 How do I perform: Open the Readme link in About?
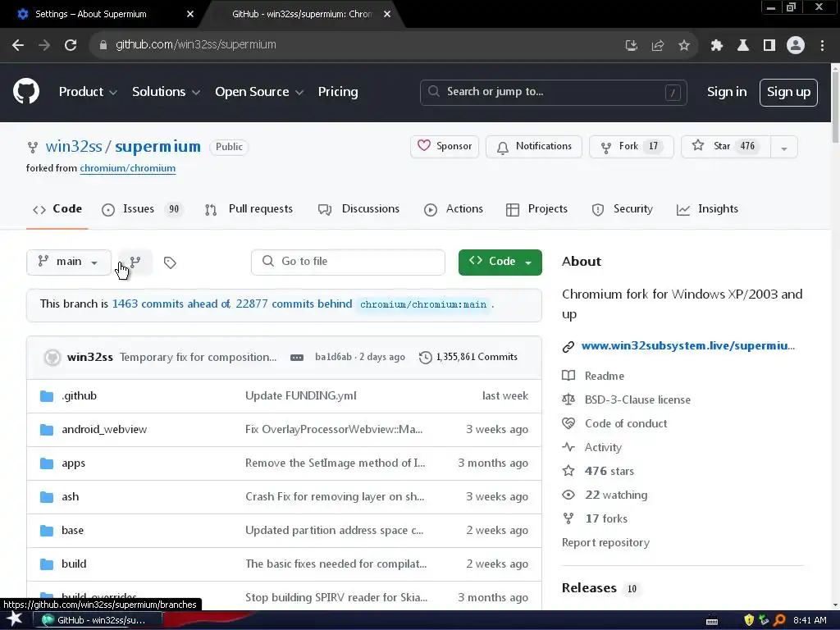coord(605,376)
